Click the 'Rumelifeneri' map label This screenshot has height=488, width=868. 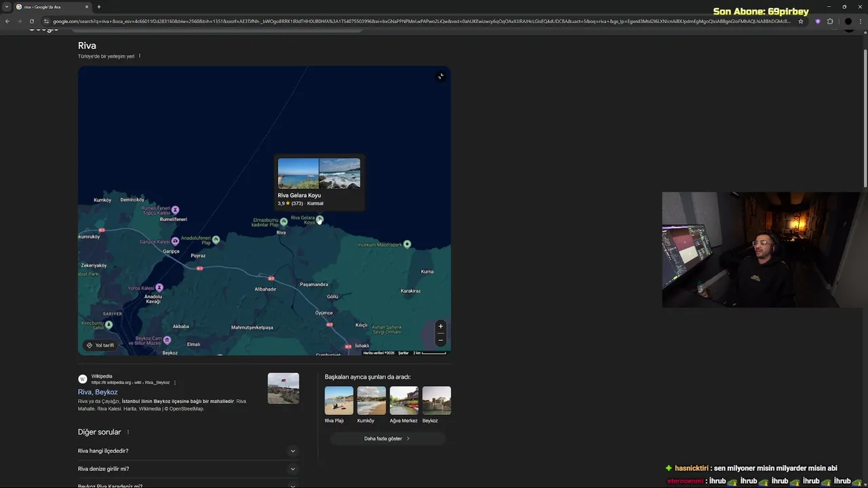(x=174, y=219)
